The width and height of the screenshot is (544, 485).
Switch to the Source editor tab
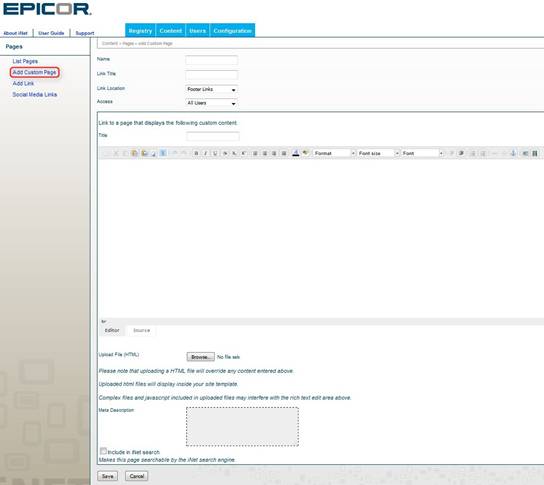[x=142, y=331]
